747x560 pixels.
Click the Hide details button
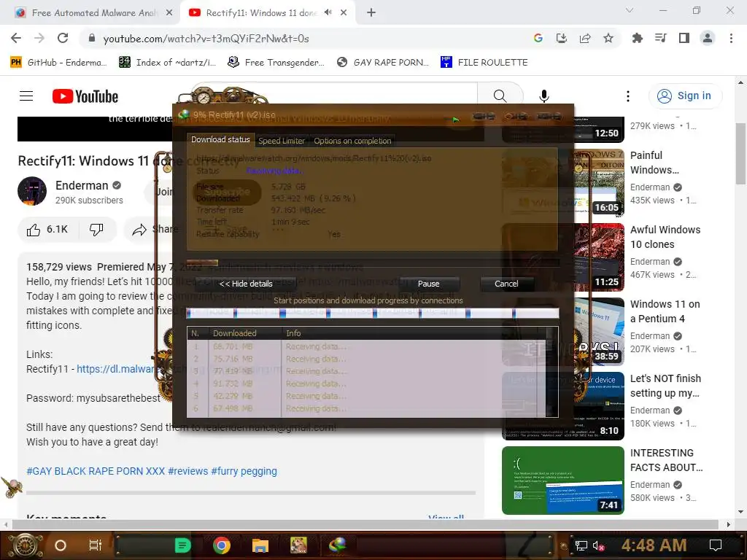(246, 284)
